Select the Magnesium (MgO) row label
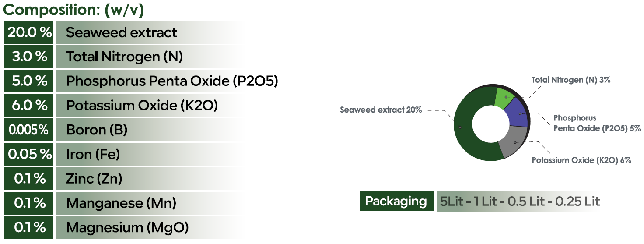Screen dimensions: 644x244 (127, 228)
